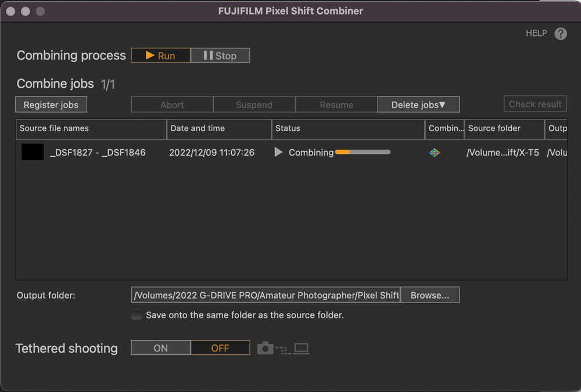Turn tethered shooting ON
The image size is (581, 392).
pos(161,348)
